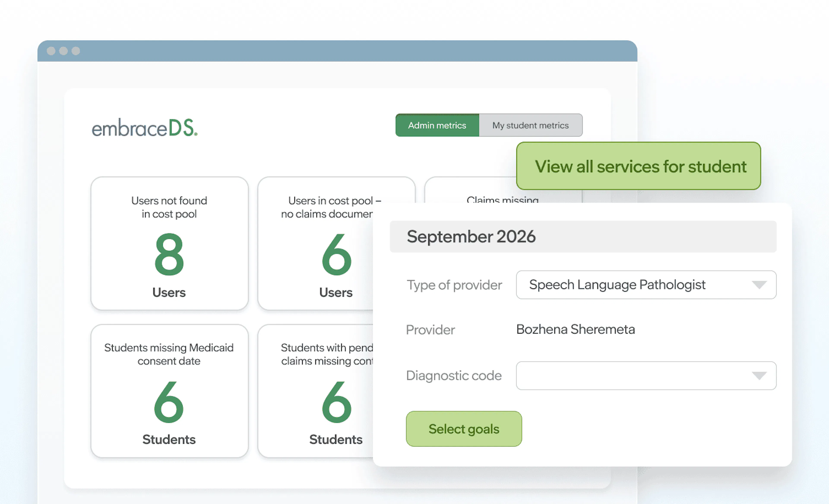829x504 pixels.
Task: Click provider name Bozhena Sheremeta
Action: [x=576, y=329]
